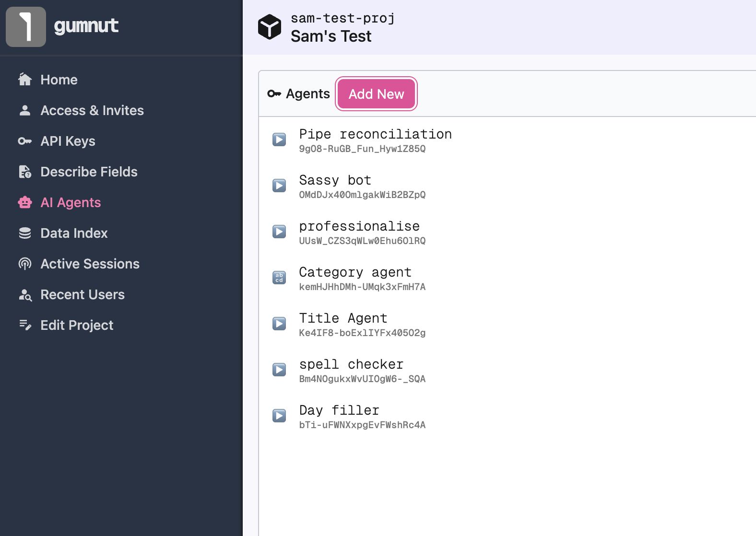
Task: Click the Access & Invites person icon
Action: (25, 110)
